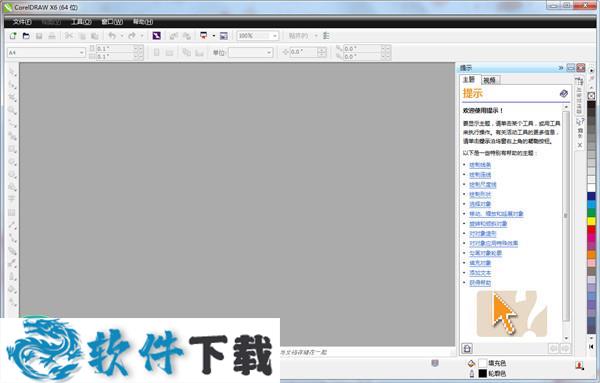Select the Crop tool in toolbox
The height and width of the screenshot is (383, 600).
tap(12, 98)
